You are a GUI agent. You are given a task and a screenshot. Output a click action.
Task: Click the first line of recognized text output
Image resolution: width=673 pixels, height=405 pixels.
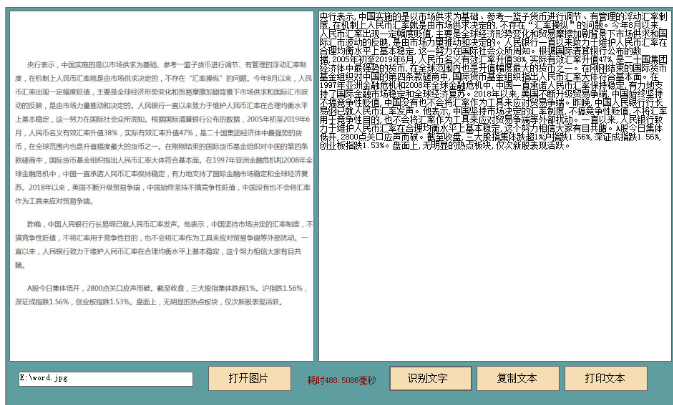[x=490, y=17]
